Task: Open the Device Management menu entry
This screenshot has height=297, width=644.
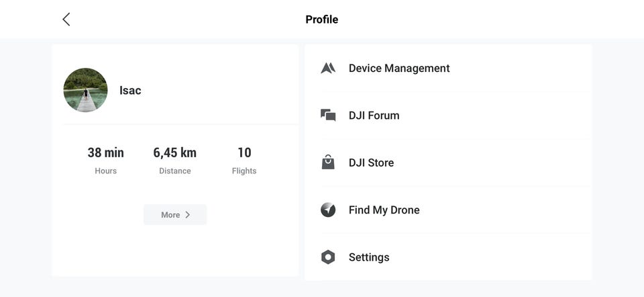Action: 399,68
